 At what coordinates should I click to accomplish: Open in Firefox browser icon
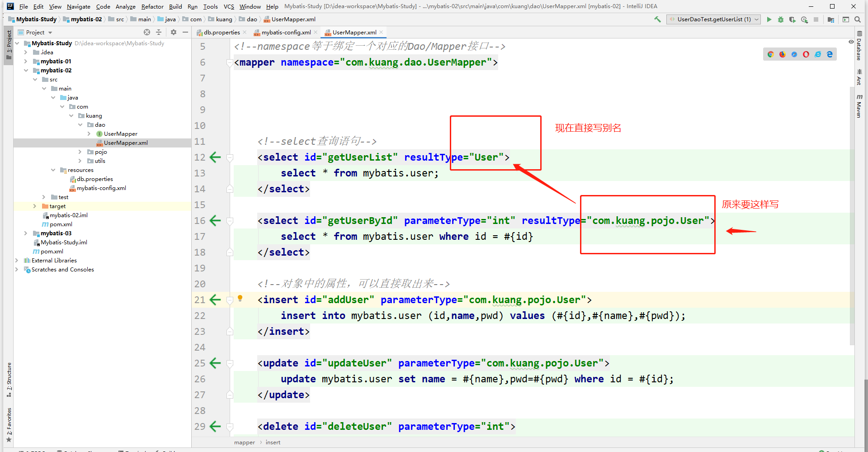coord(783,54)
